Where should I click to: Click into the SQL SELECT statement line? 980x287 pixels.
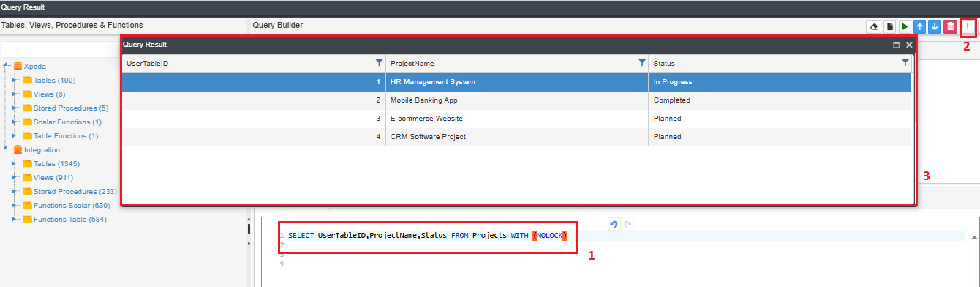[x=427, y=235]
